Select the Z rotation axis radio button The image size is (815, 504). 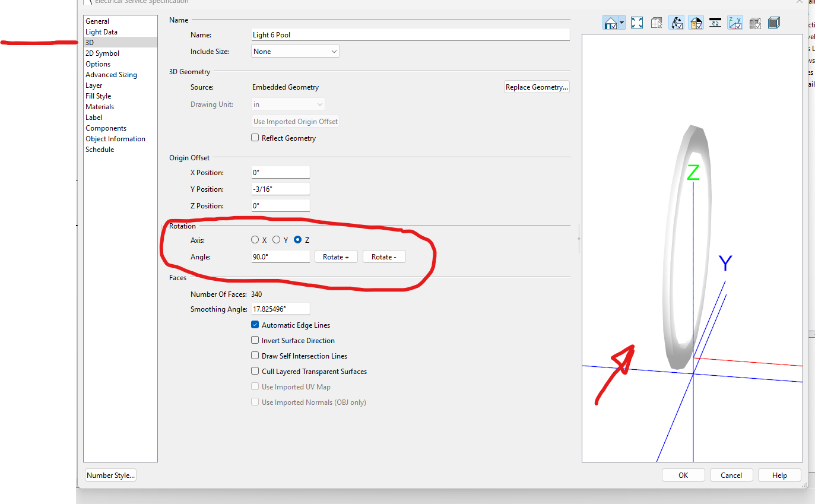pyautogui.click(x=298, y=240)
